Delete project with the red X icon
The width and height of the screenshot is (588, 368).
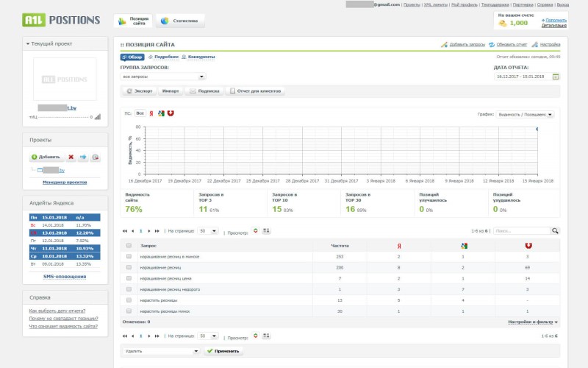pos(71,157)
